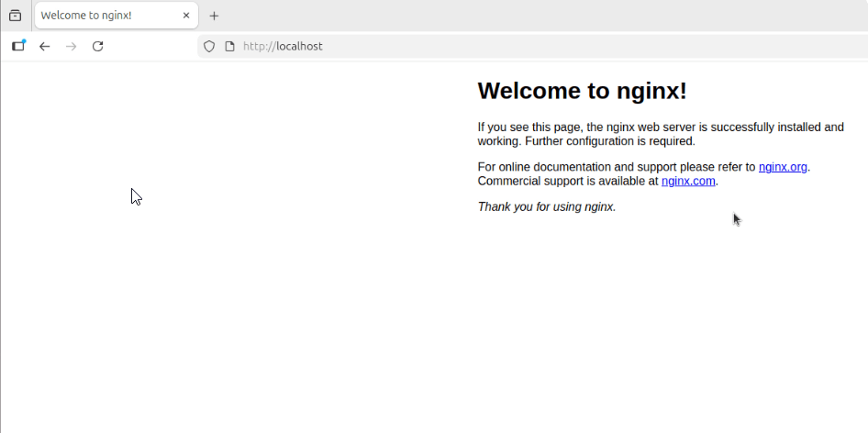Follow the nginx.com commercial support link
The image size is (868, 433).
tap(687, 181)
